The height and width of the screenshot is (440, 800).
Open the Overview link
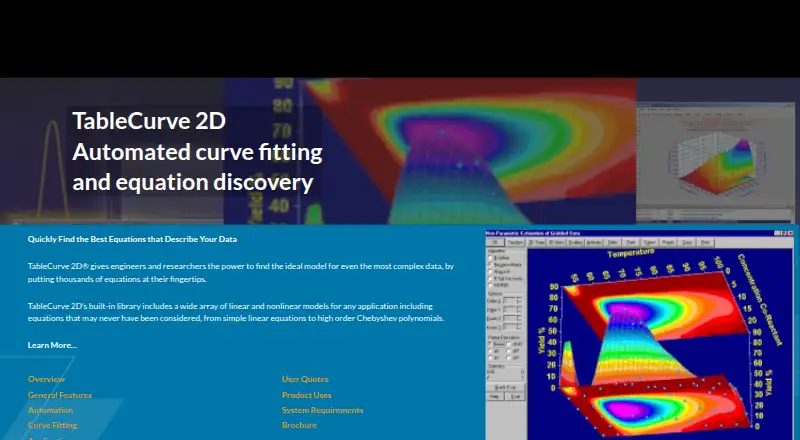46,379
